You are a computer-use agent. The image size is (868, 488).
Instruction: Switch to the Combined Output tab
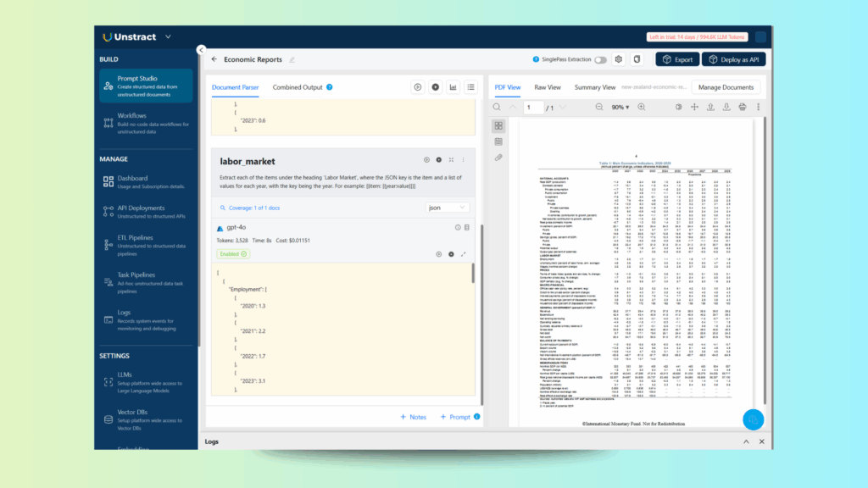[297, 87]
